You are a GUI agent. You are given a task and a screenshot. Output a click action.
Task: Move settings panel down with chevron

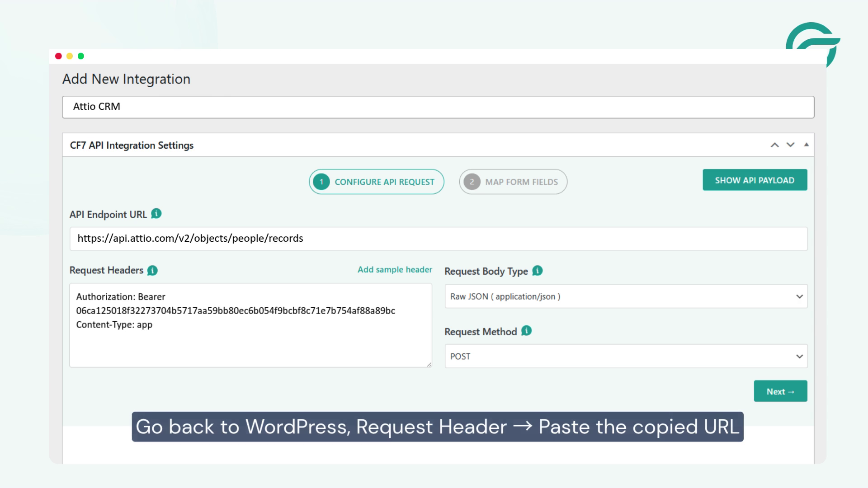[x=790, y=145]
